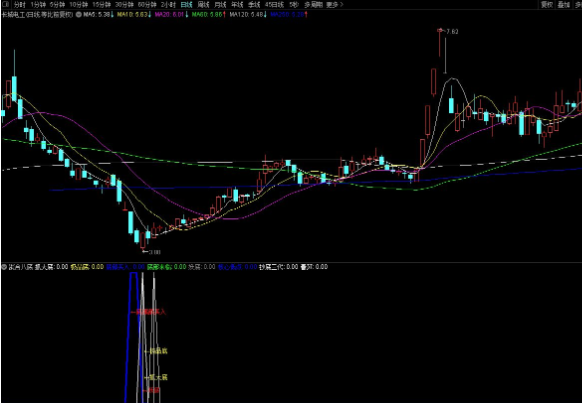The image size is (582, 403).
Task: Open the sub-chart indicator settings circle icon
Action: pos(4,267)
